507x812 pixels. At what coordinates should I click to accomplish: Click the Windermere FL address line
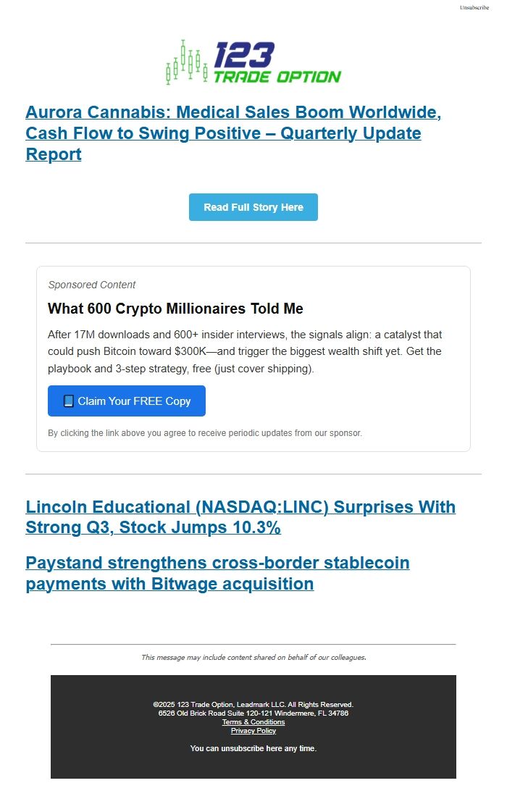[x=253, y=713]
